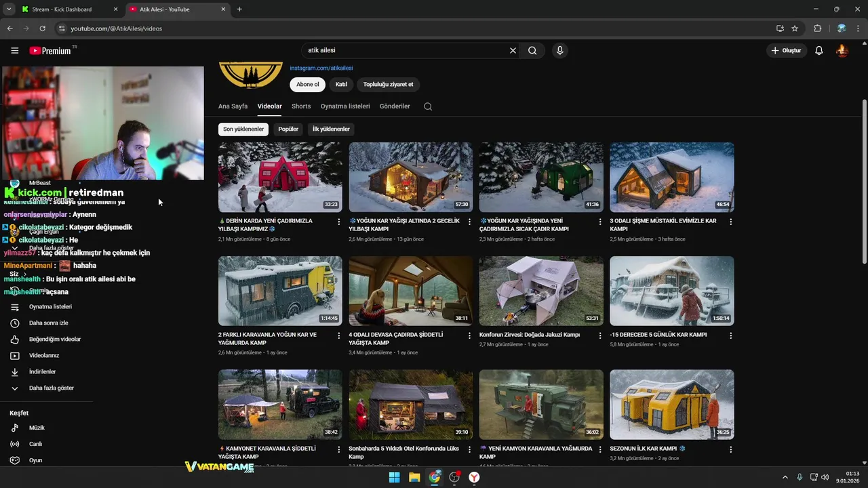Open options for Konforun Zirvesi video

[600, 335]
